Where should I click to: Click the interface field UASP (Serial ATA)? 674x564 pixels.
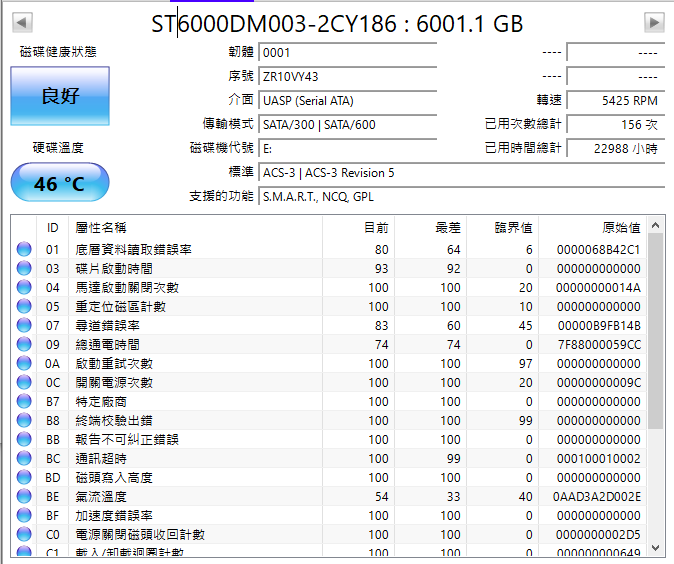click(348, 101)
